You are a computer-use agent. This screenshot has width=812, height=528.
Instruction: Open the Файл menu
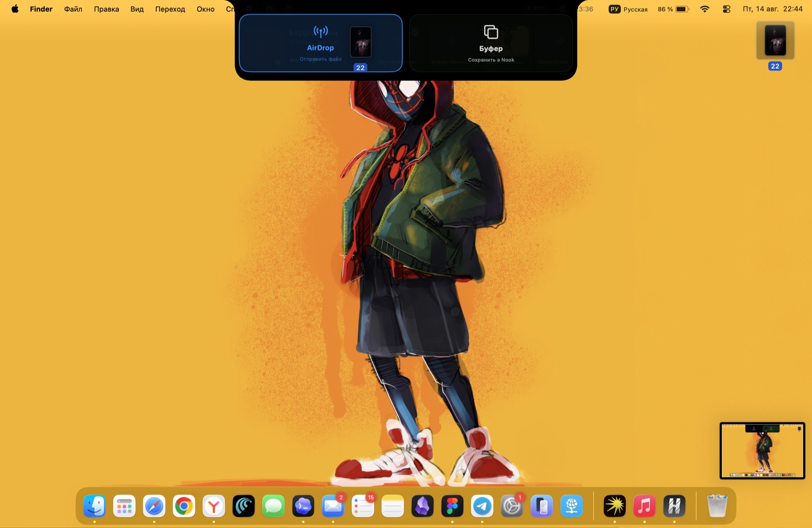tap(73, 9)
